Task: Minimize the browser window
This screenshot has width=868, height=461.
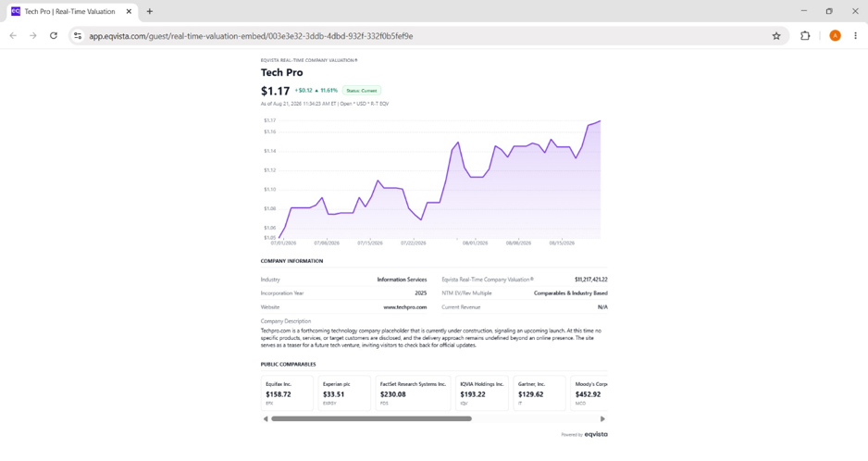Action: point(804,11)
